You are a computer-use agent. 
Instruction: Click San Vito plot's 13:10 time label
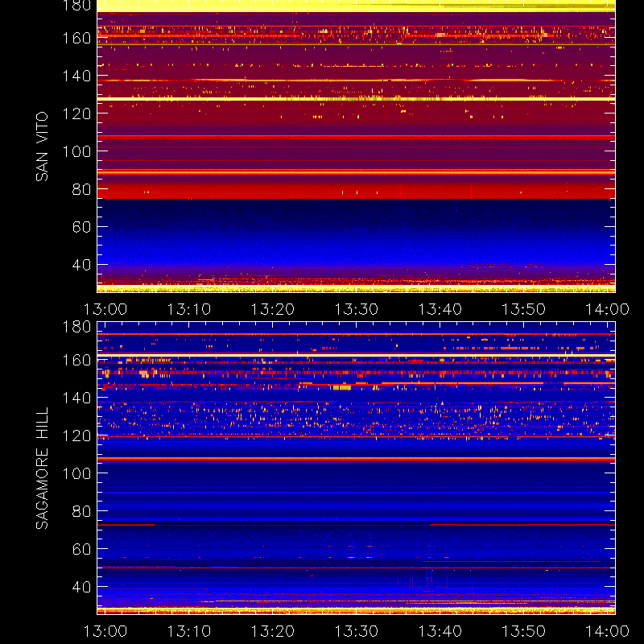[189, 309]
